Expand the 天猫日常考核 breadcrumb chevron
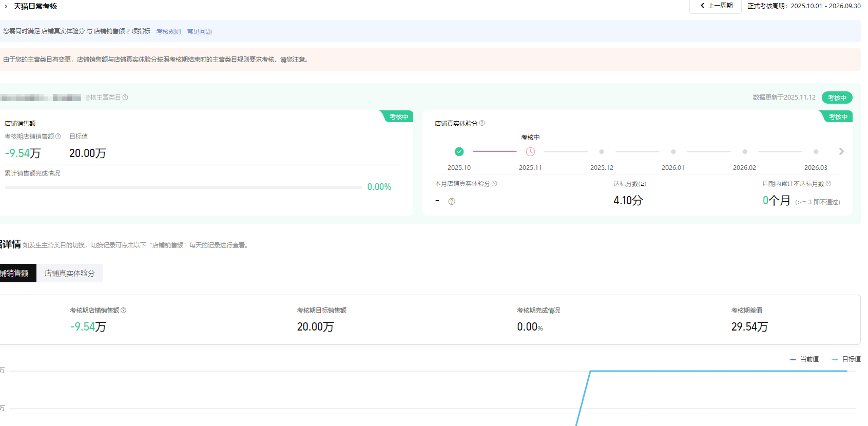This screenshot has height=426, width=868. 6,7
